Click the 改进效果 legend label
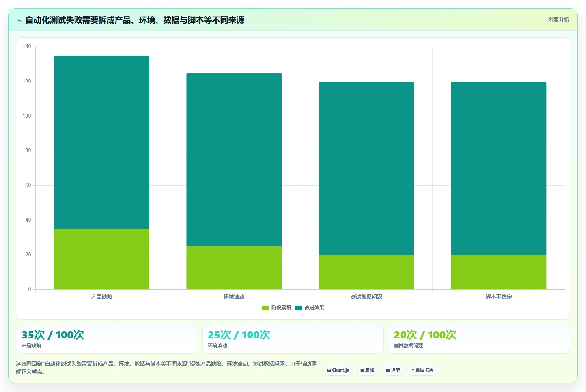 pos(315,308)
